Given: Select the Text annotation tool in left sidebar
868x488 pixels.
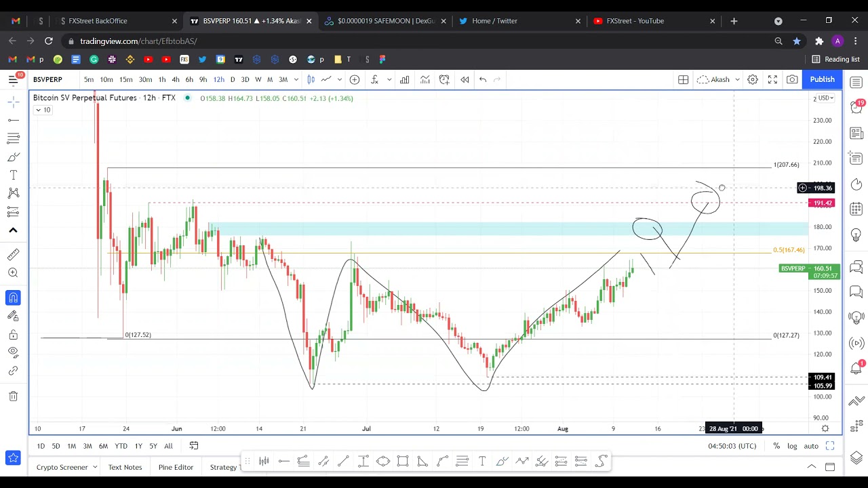Looking at the screenshot, I should pos(13,175).
